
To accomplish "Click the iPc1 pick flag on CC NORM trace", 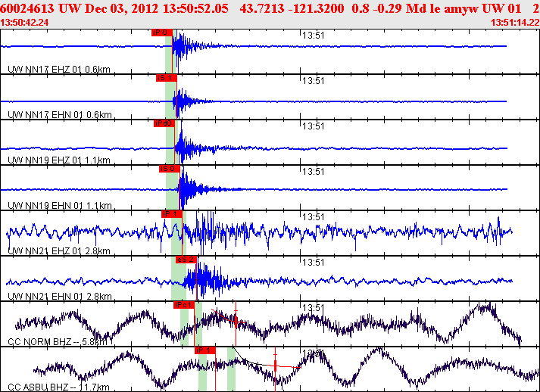I will tap(183, 305).
